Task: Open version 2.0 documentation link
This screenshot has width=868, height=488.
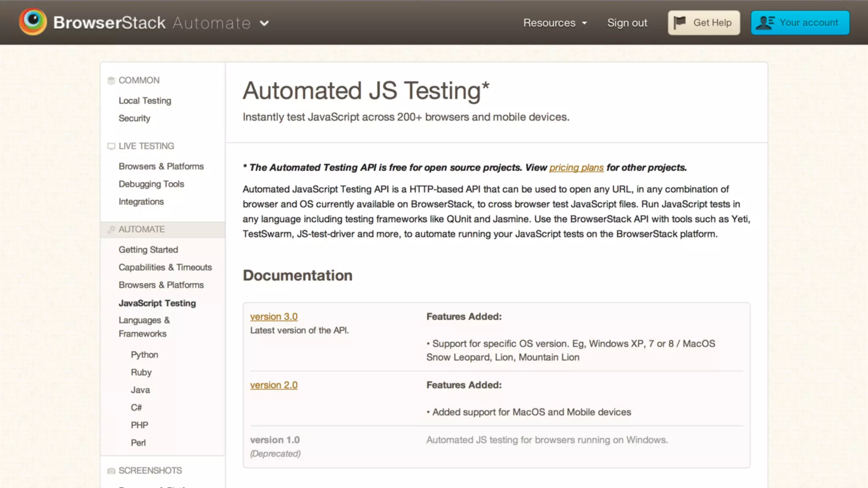Action: tap(273, 385)
